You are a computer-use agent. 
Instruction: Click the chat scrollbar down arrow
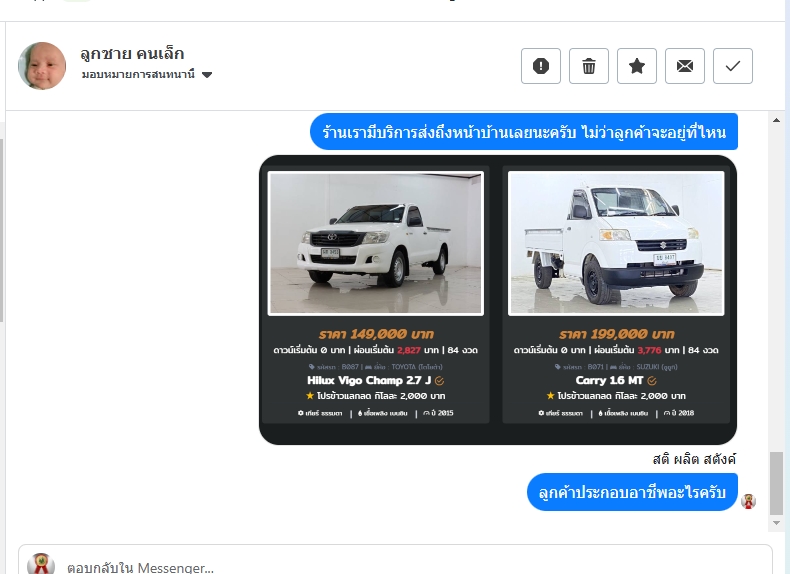[776, 523]
